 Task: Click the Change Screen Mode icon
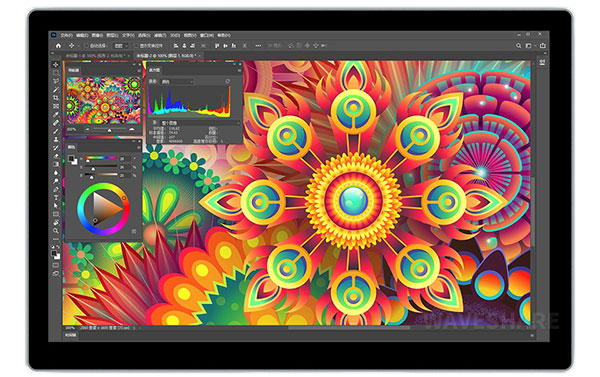(x=56, y=274)
